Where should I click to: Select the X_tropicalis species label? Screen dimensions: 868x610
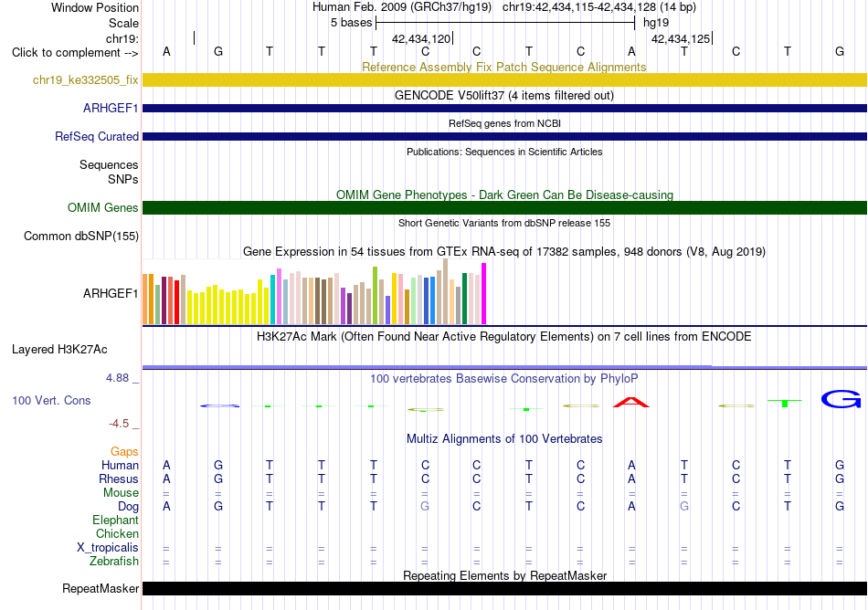point(108,548)
